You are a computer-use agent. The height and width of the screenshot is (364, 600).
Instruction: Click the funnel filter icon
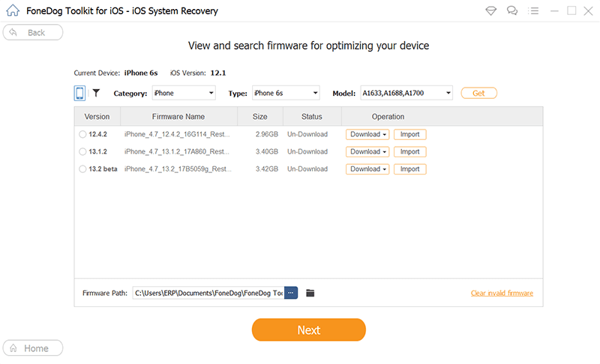pos(96,93)
